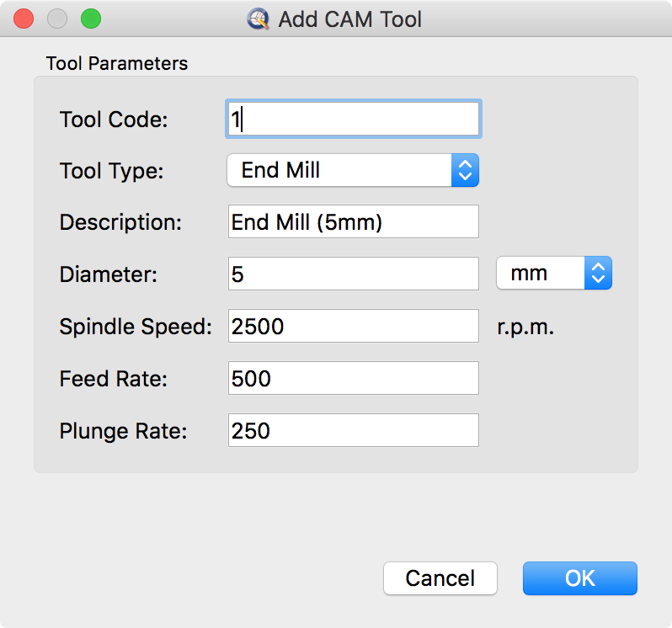Focus the Tool Code input field
Viewport: 672px width, 628px height.
[354, 120]
